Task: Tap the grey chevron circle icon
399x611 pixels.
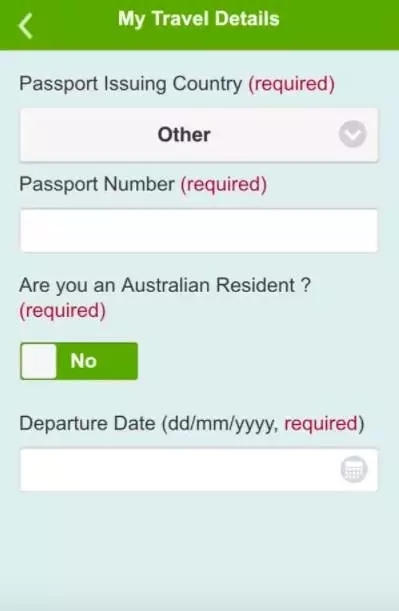Action: (x=353, y=134)
